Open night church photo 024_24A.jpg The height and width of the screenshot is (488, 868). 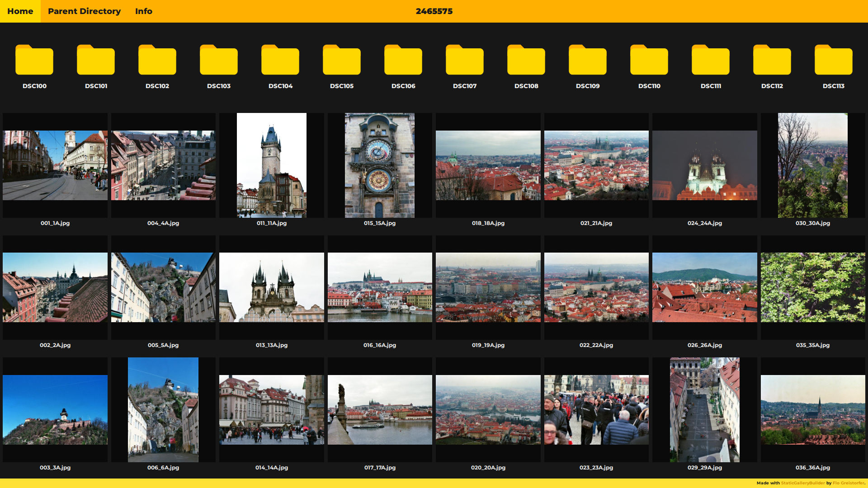(x=704, y=165)
